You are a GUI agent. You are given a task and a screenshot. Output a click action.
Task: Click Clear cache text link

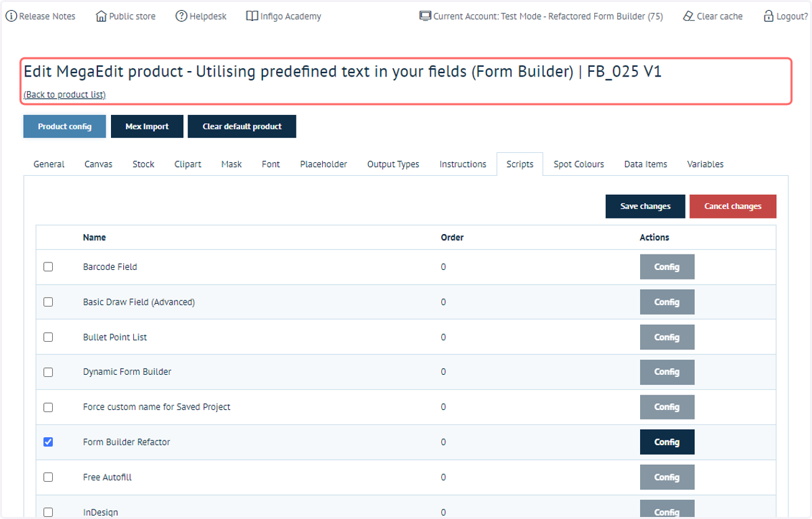(720, 16)
